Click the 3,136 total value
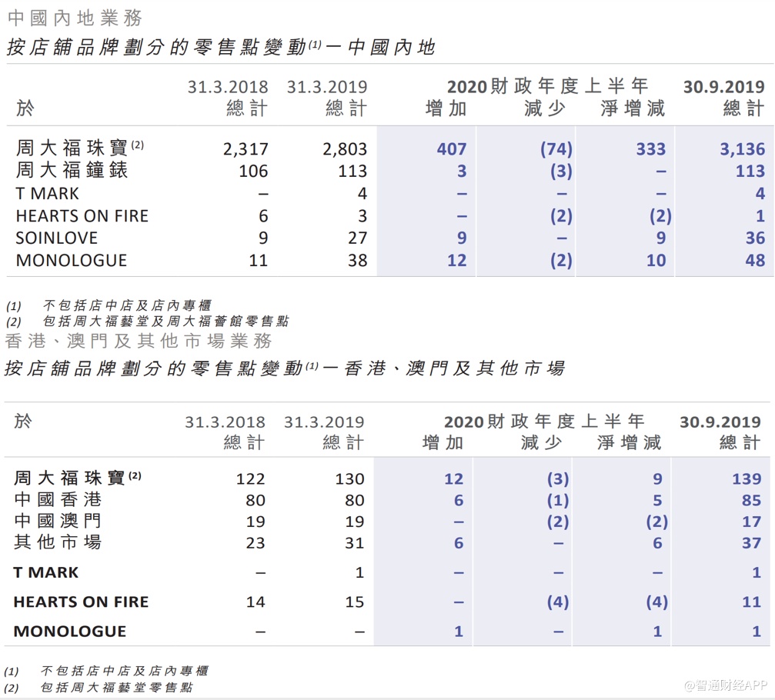The width and height of the screenshot is (775, 700). [x=742, y=148]
